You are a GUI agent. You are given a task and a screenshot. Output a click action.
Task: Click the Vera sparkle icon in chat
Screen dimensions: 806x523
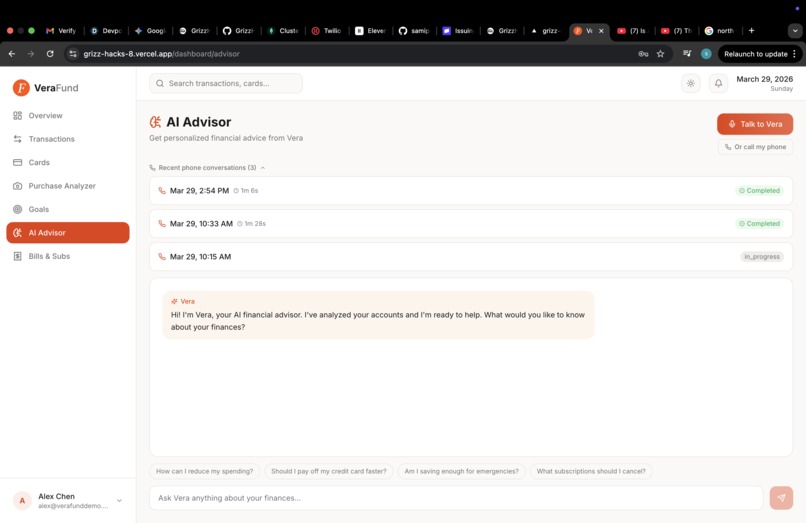174,301
